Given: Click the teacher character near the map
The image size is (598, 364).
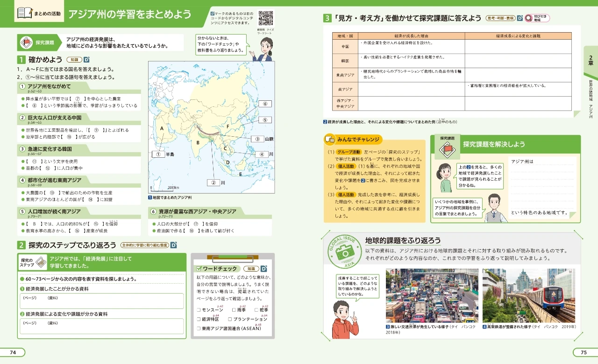Looking at the screenshot, I should tap(263, 49).
